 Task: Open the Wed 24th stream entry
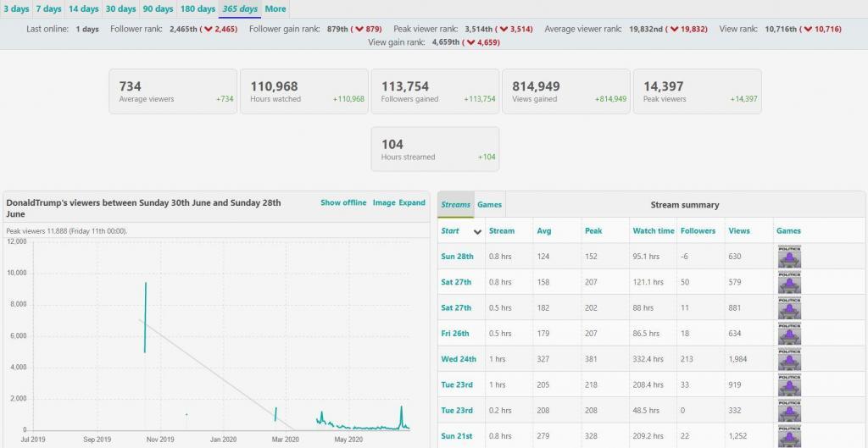[x=457, y=359]
